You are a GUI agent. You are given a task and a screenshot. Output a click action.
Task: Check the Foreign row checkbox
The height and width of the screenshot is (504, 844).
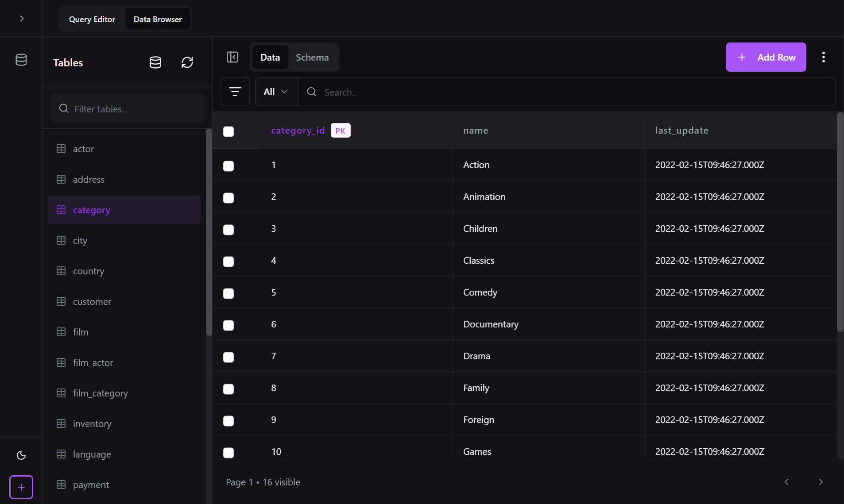pyautogui.click(x=228, y=421)
